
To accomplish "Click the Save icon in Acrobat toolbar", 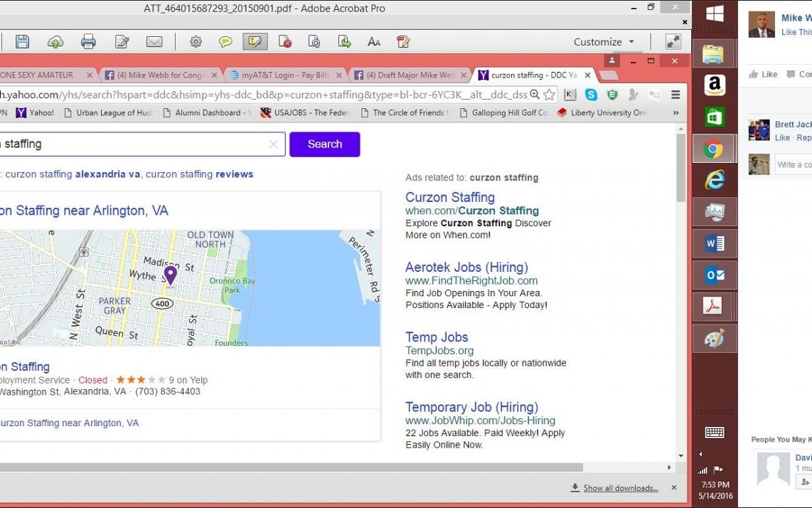I will point(22,42).
